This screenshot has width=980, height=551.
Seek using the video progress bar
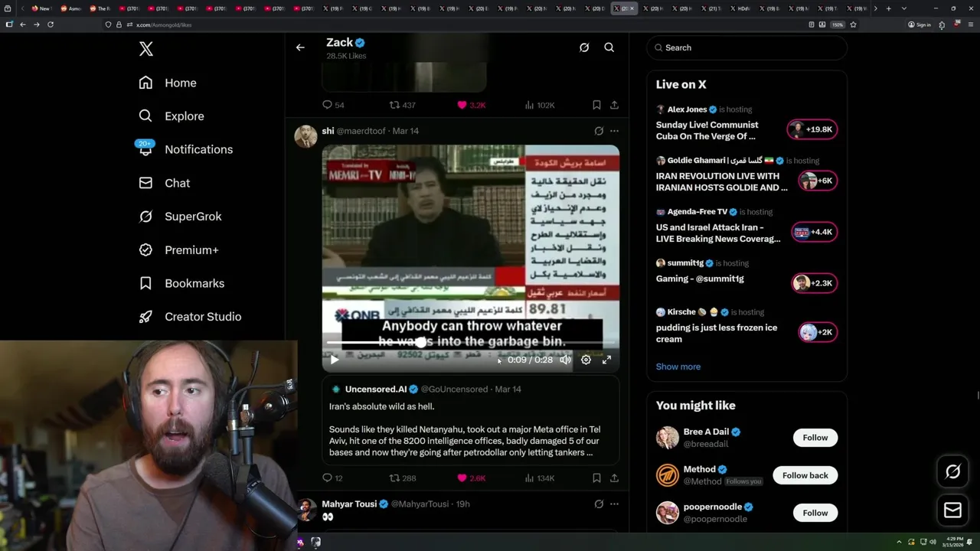coord(470,343)
